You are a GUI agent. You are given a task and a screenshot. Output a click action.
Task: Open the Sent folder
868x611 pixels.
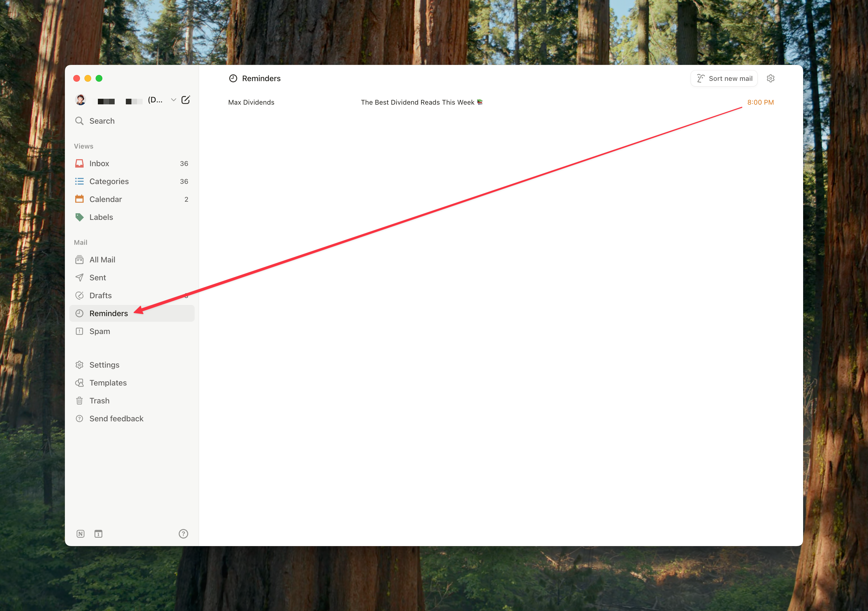[98, 278]
